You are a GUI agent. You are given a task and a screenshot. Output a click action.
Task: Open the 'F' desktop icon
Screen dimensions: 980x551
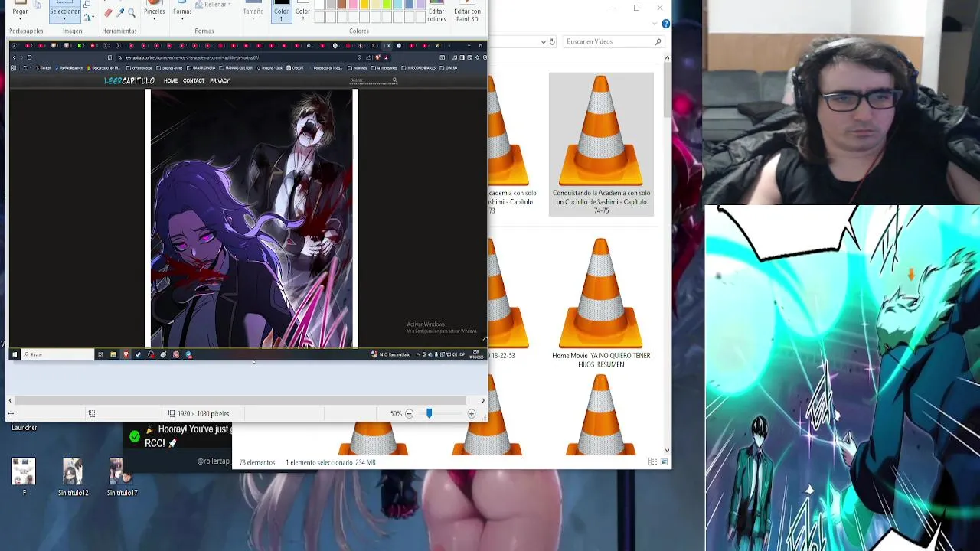[24, 478]
